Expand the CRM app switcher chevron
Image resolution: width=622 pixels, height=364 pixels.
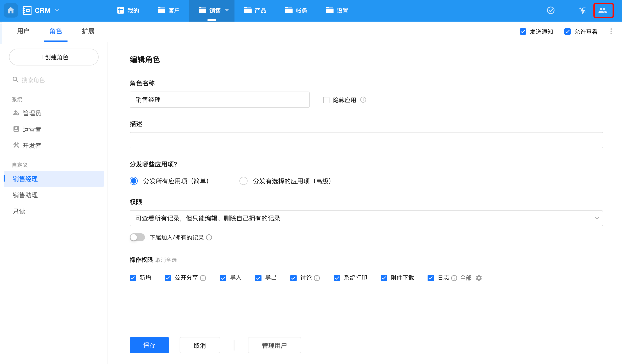click(x=57, y=10)
